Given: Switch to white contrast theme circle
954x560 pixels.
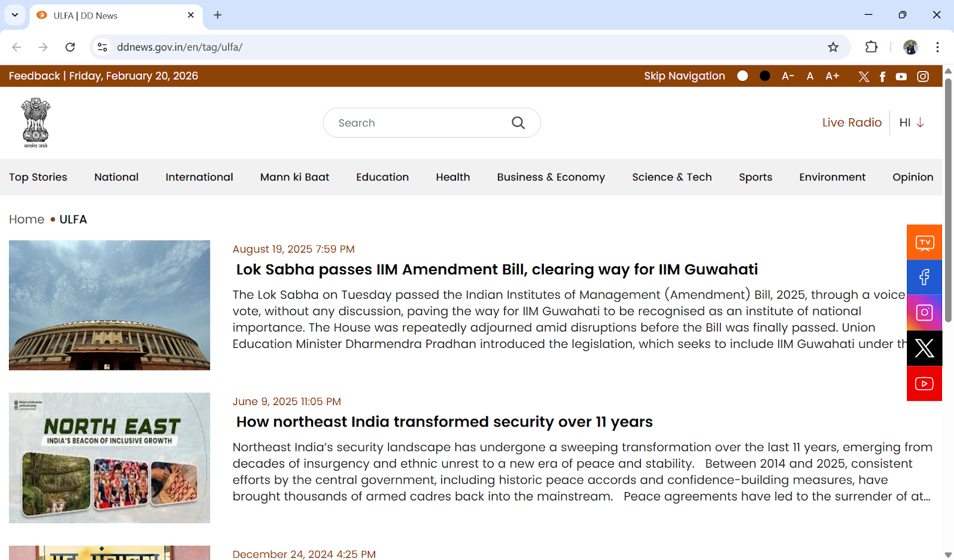Looking at the screenshot, I should coord(742,76).
